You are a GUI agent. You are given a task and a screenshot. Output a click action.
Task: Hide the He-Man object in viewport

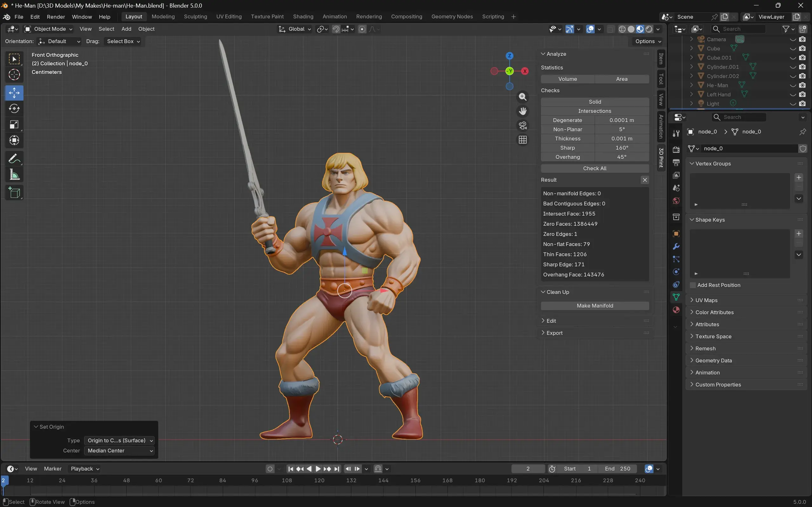[793, 86]
